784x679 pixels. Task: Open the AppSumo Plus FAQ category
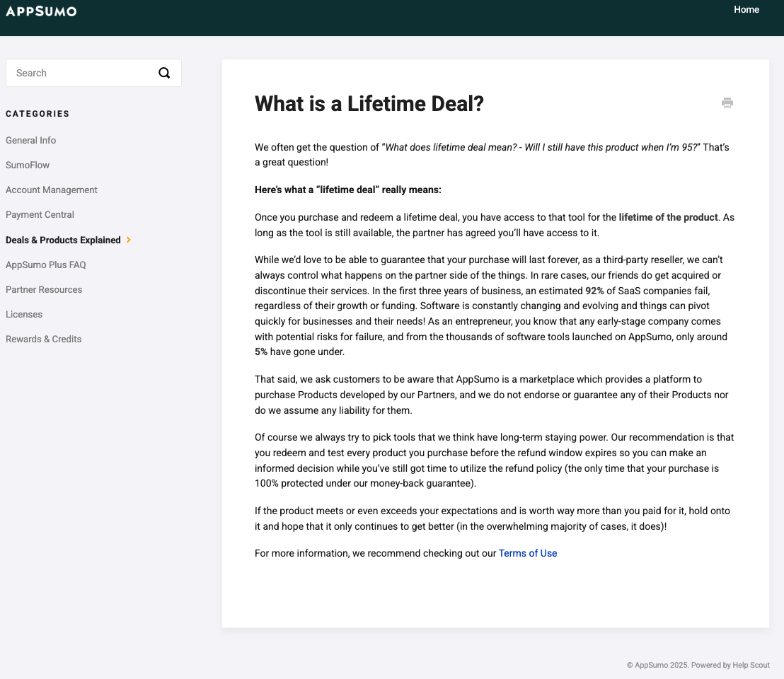click(x=46, y=265)
